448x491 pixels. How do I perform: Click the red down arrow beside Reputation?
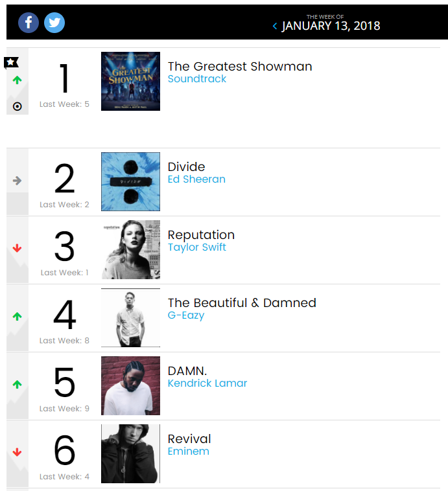(18, 248)
